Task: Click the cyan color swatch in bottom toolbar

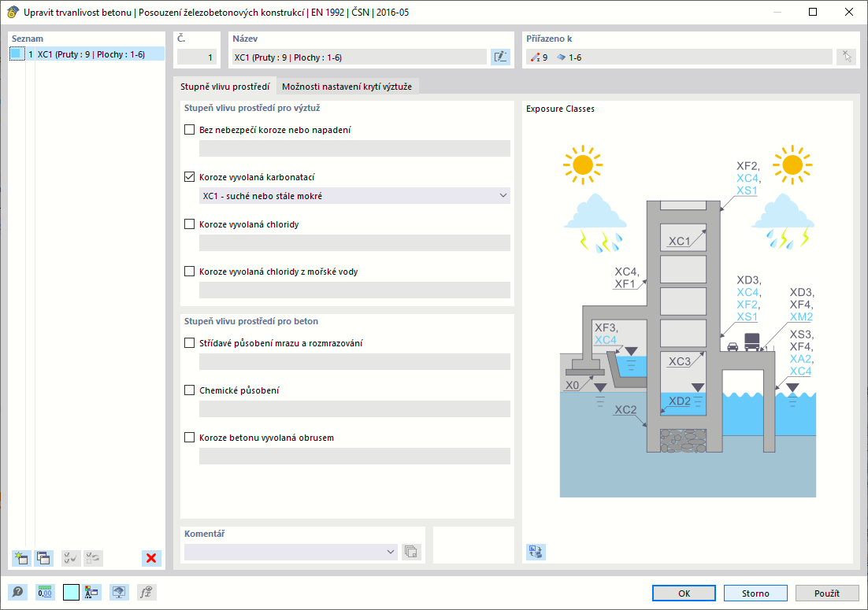Action: click(72, 593)
